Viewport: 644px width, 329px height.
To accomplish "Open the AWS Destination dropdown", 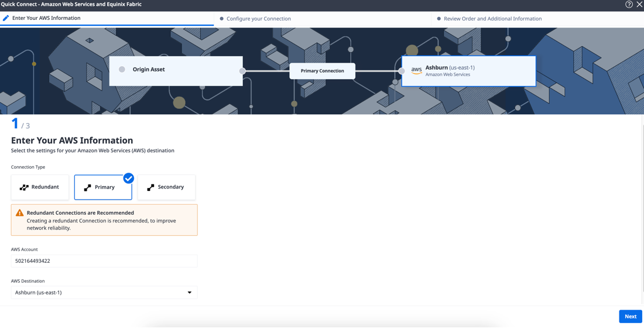I will pyautogui.click(x=104, y=293).
